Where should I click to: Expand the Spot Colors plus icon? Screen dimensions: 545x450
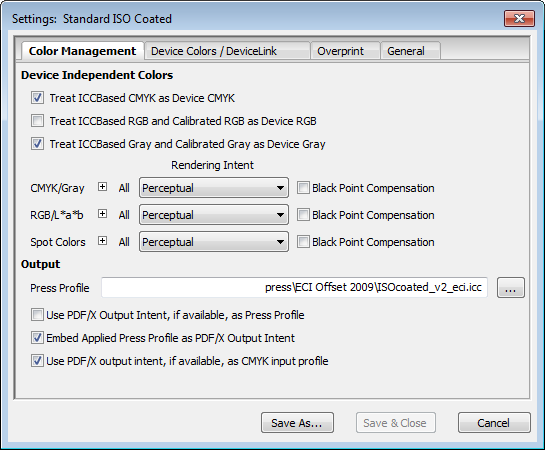point(102,241)
